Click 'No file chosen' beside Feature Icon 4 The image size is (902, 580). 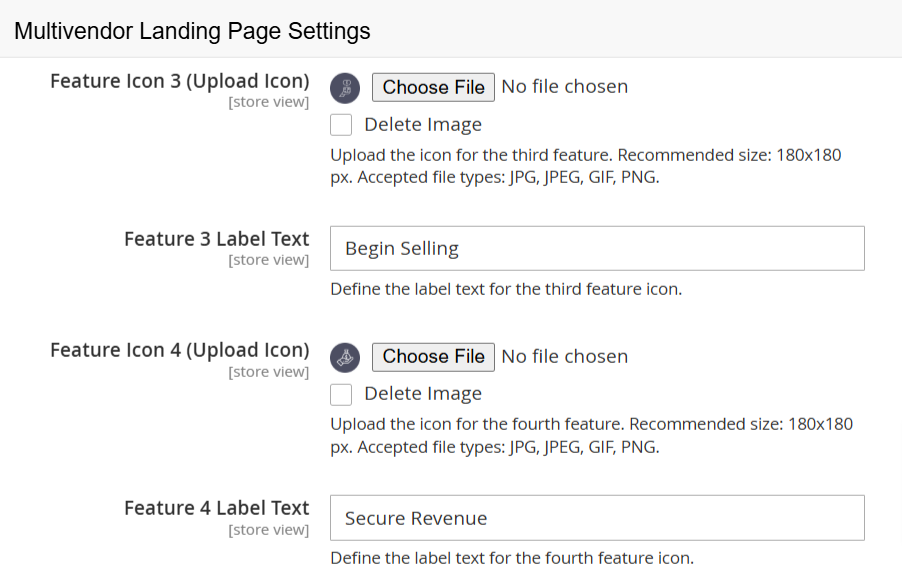[565, 357]
